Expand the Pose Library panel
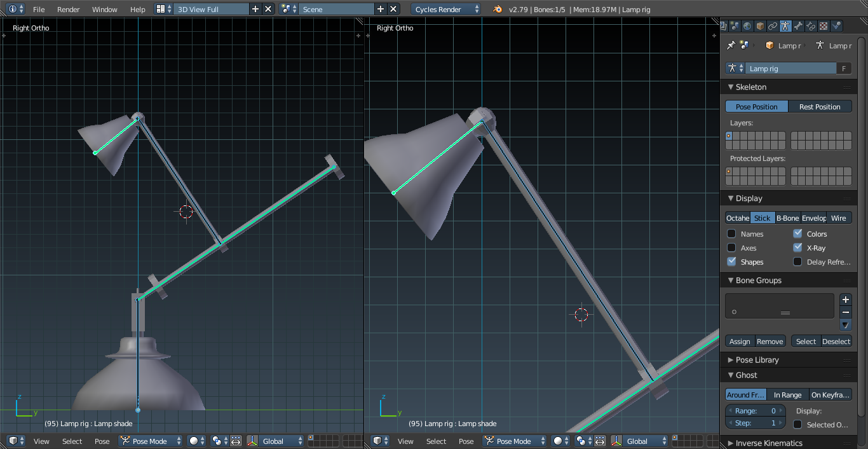 [757, 360]
